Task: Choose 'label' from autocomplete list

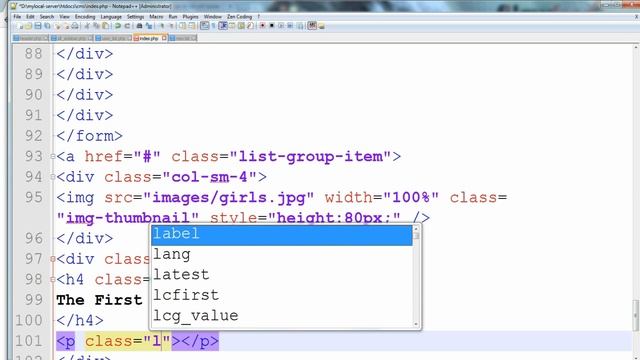Action: [x=282, y=234]
